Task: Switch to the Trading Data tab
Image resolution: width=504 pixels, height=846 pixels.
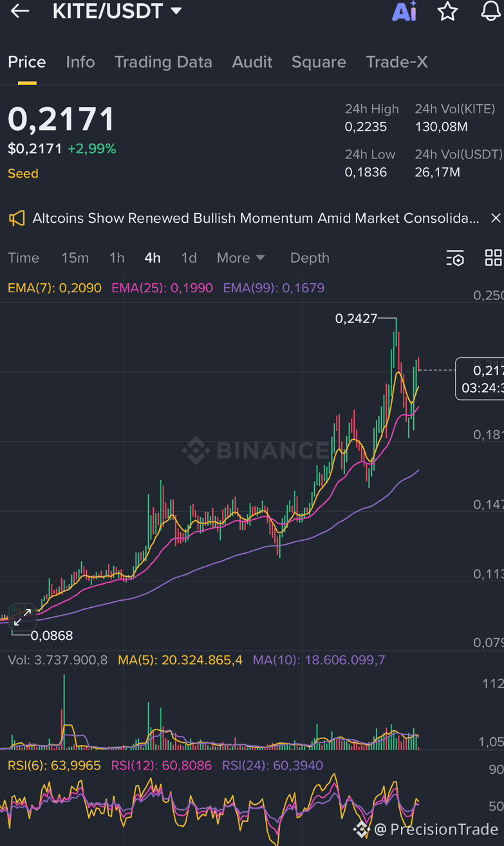Action: pos(163,62)
